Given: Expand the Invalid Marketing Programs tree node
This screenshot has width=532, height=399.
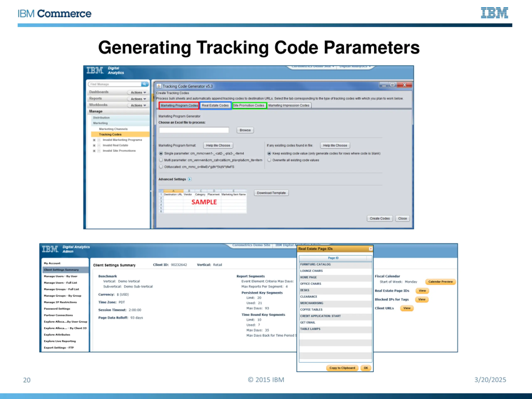Looking at the screenshot, I should (x=94, y=140).
